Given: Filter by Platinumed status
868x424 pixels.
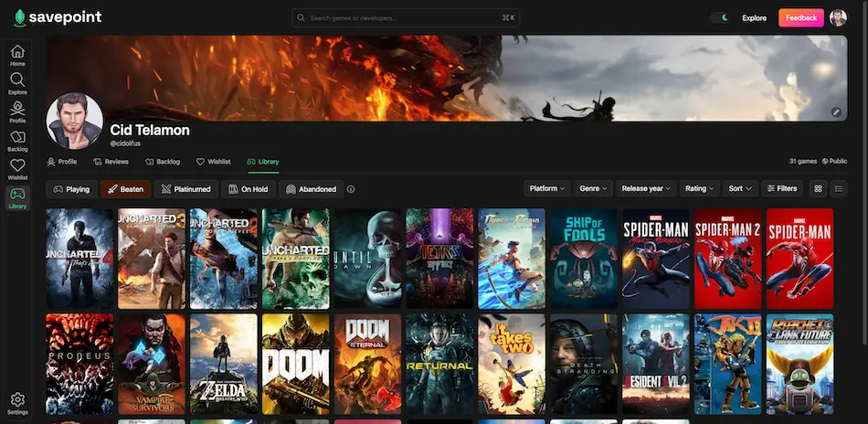Looking at the screenshot, I should [186, 189].
